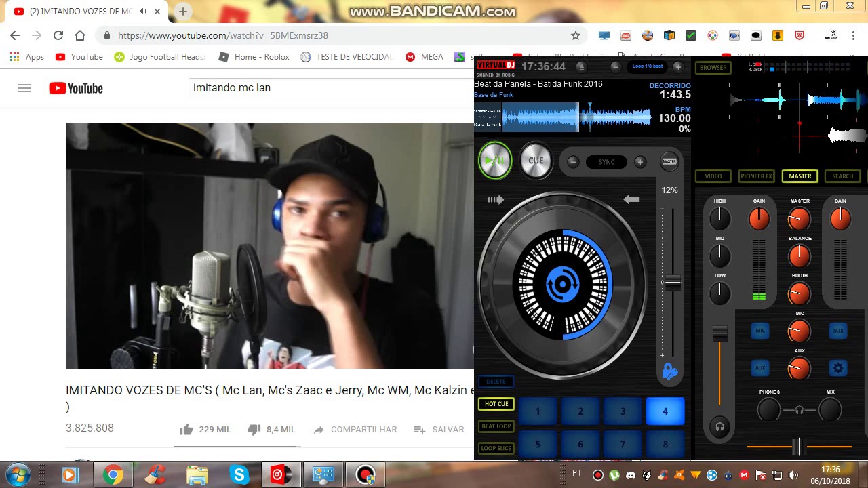The height and width of the screenshot is (488, 868).
Task: Open Skype from the taskbar
Action: point(239,475)
